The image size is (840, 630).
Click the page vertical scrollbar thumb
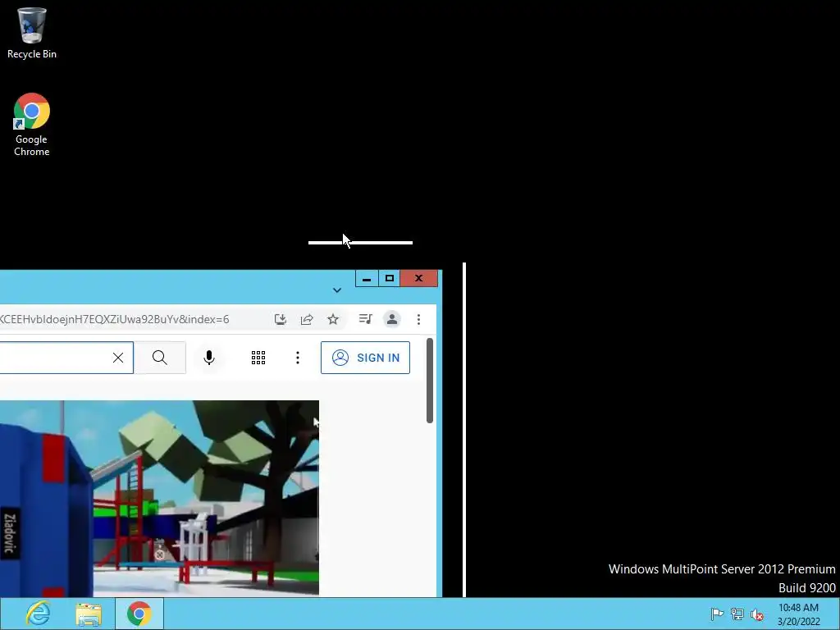tap(430, 381)
